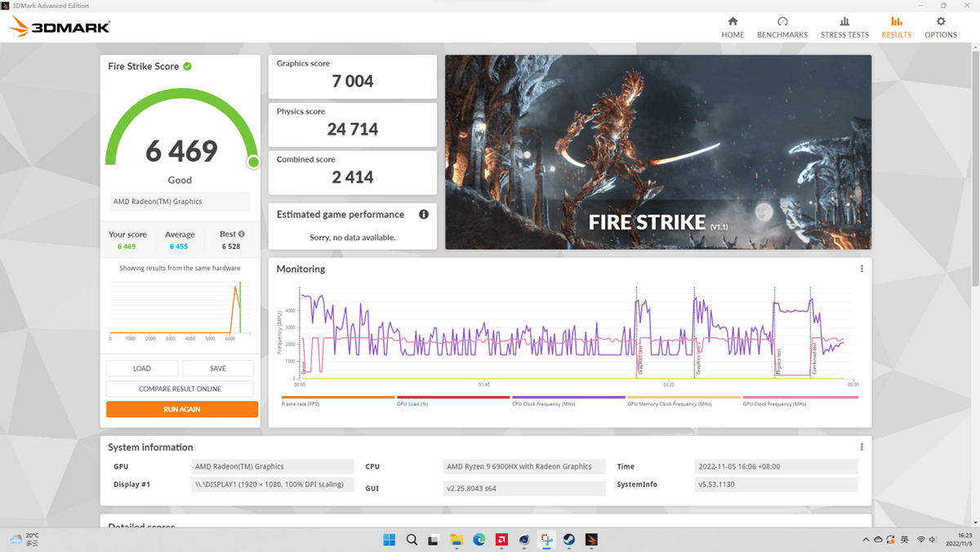
Task: Click the info icon next to Best score
Action: click(x=241, y=234)
